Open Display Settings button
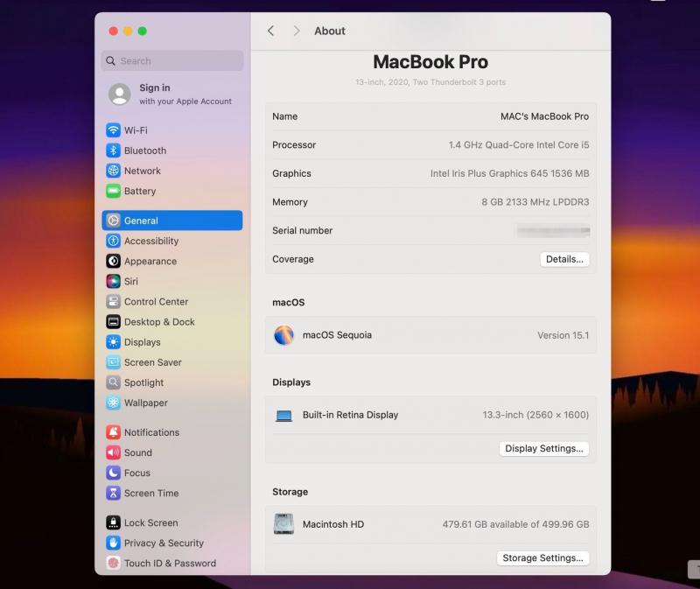The width and height of the screenshot is (700, 589). (x=543, y=448)
